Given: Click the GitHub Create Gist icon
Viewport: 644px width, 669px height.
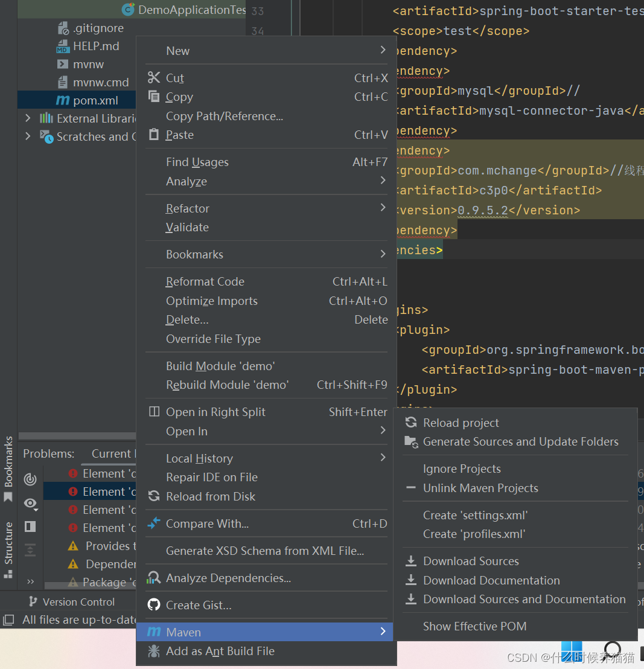Looking at the screenshot, I should pyautogui.click(x=154, y=605).
